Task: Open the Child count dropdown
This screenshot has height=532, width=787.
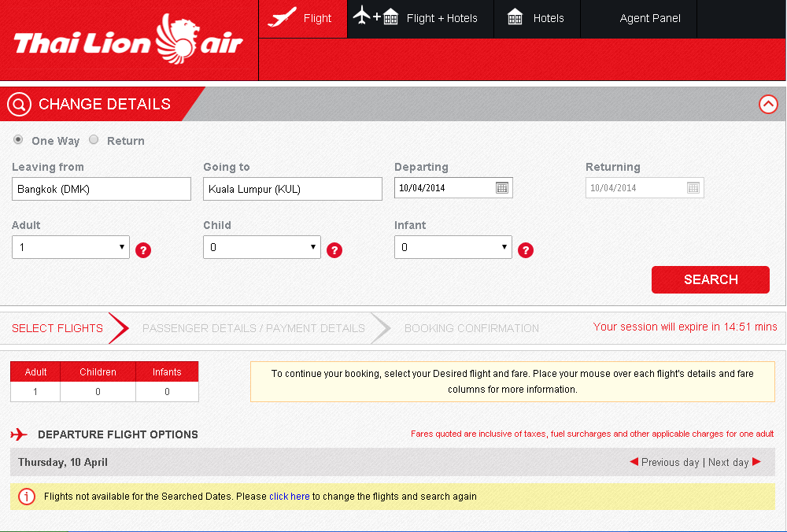Action: tap(262, 247)
